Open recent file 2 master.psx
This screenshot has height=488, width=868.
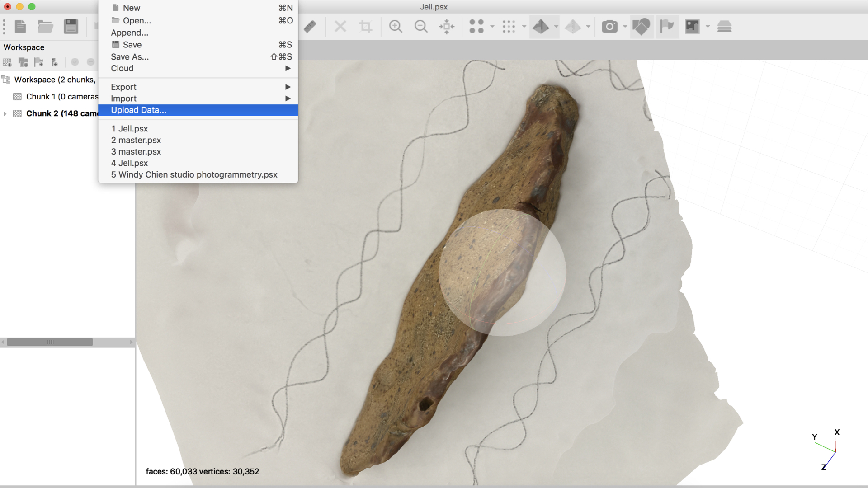click(136, 140)
